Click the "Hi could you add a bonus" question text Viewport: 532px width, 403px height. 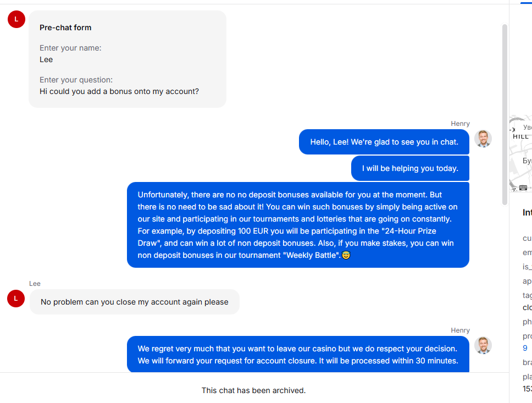point(119,91)
